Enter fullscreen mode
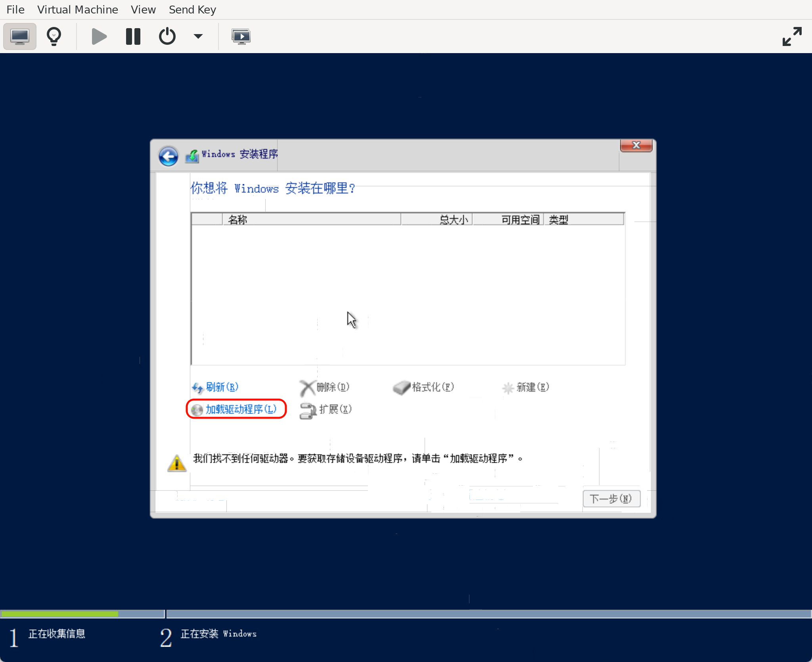 792,36
